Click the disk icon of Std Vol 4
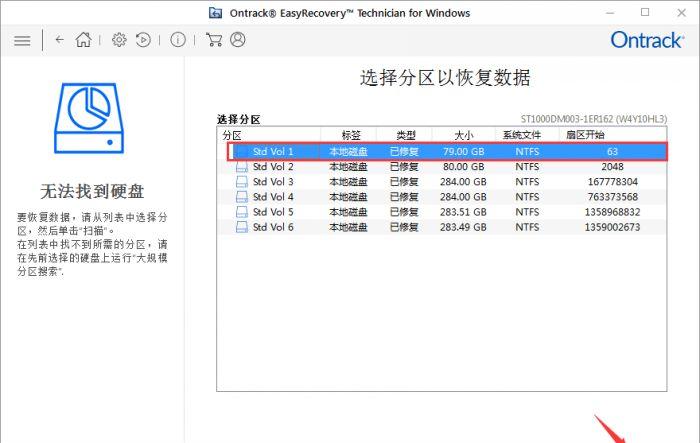This screenshot has width=700, height=443. pyautogui.click(x=242, y=197)
